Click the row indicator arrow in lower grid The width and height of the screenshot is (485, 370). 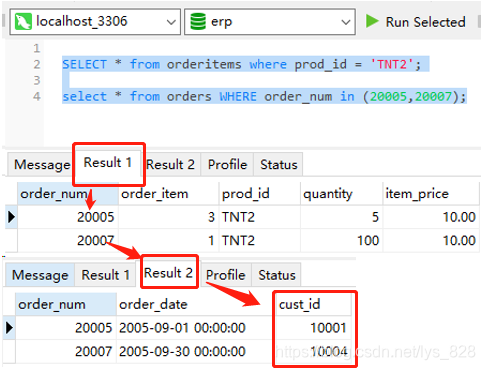(x=9, y=328)
